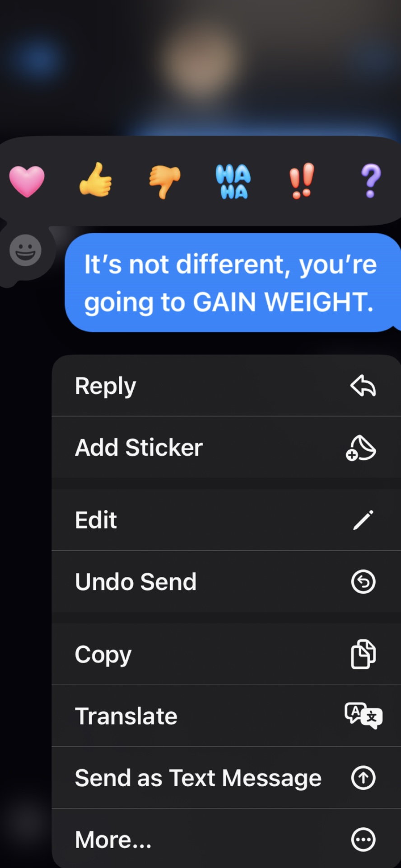Click the upward arrow send icon

(363, 778)
